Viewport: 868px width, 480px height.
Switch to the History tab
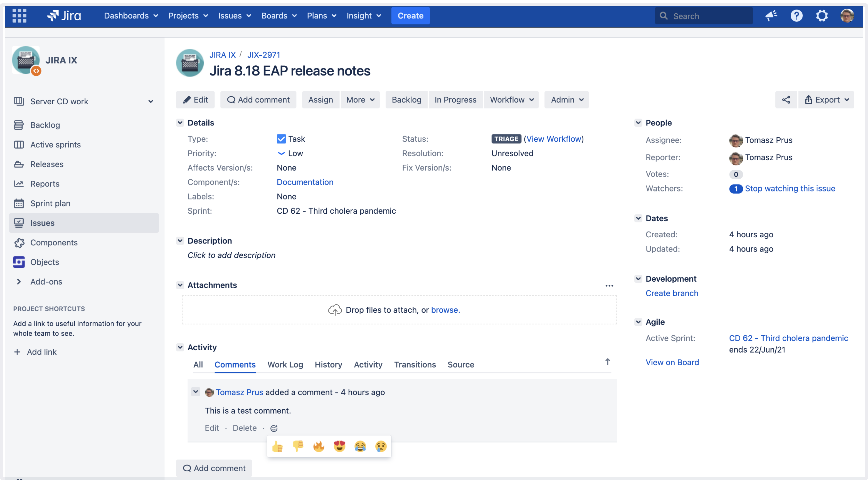pos(328,364)
